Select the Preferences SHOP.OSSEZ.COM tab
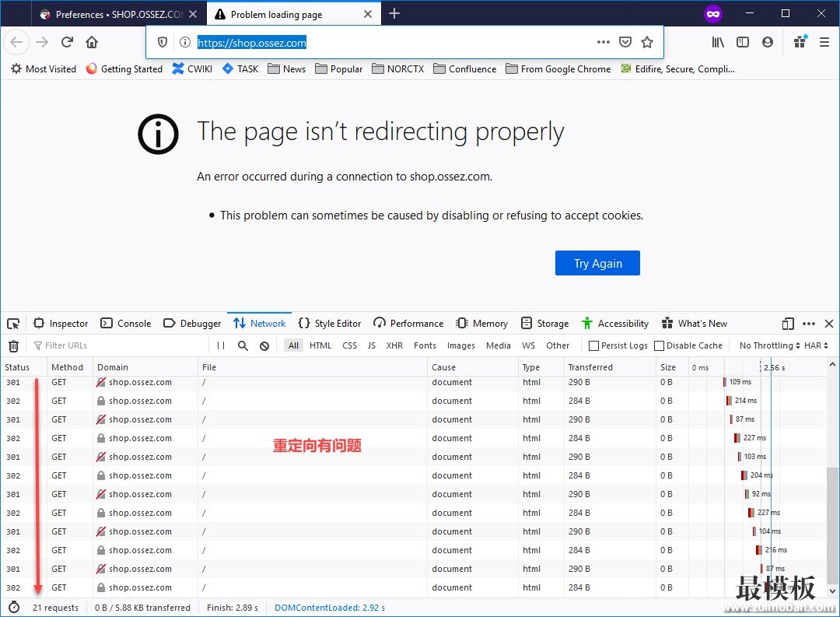Image resolution: width=840 pixels, height=617 pixels. [x=119, y=14]
